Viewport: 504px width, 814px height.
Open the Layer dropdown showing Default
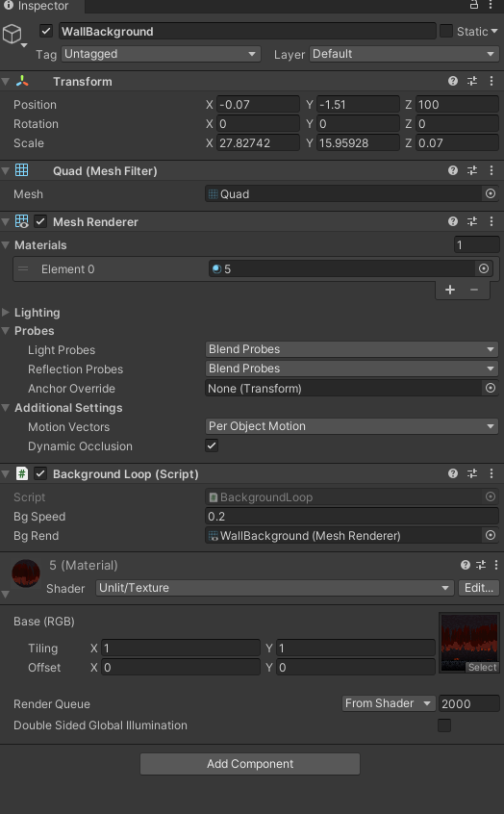click(404, 54)
